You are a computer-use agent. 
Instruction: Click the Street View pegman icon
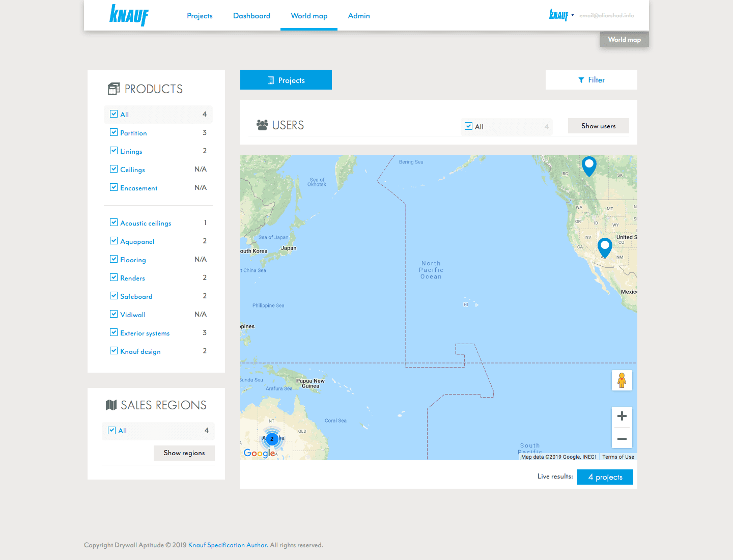coord(622,380)
